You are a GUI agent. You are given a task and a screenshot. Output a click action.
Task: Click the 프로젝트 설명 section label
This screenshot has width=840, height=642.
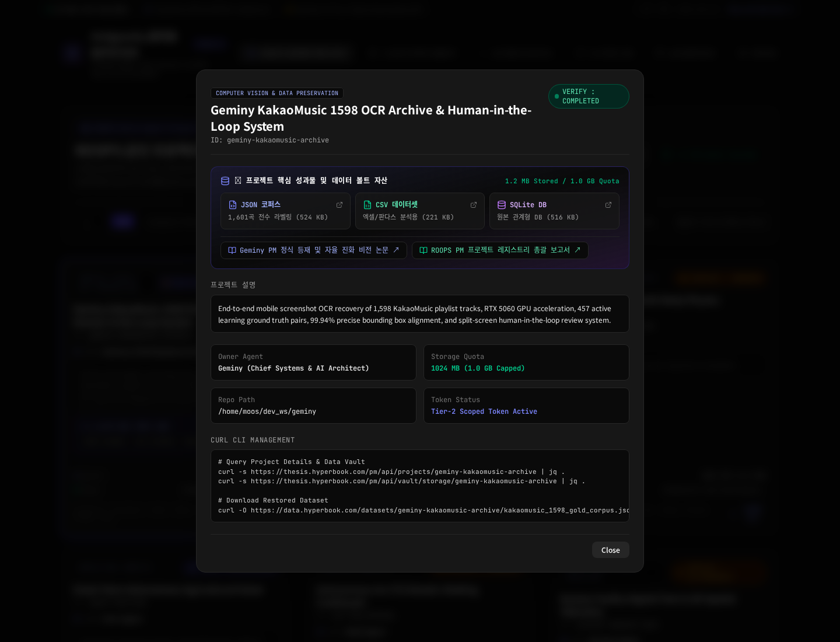coord(233,285)
